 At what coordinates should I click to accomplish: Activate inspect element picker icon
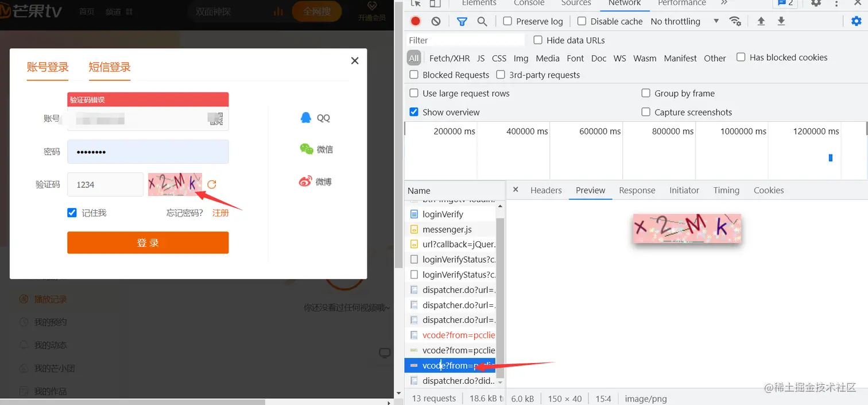point(416,3)
